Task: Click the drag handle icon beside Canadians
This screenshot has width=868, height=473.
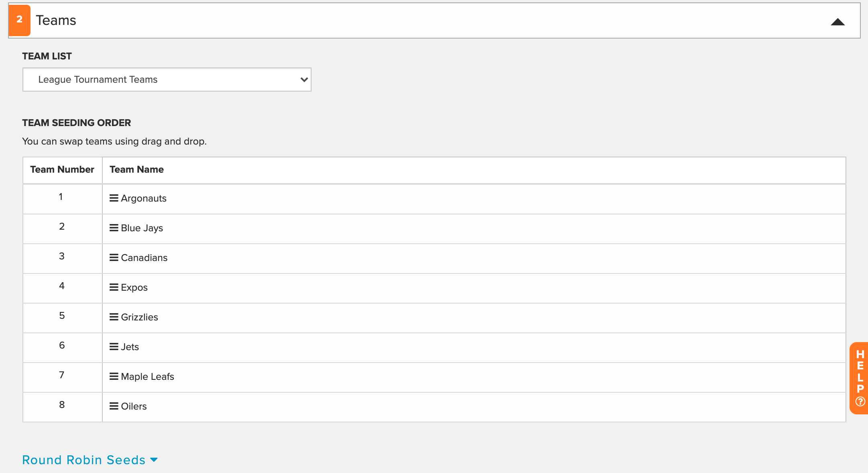Action: tap(114, 257)
